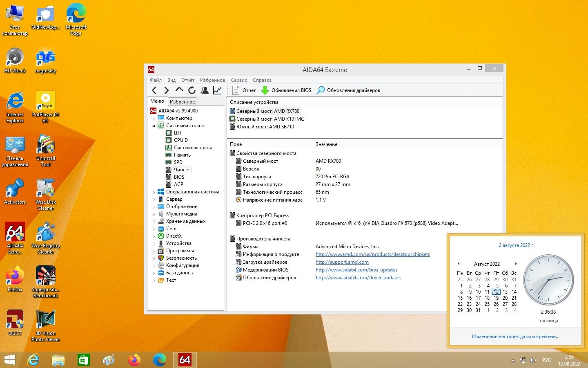Open the Superposition Benchmark desktop icon
Image resolution: width=588 pixels, height=368 pixels.
pos(46,282)
